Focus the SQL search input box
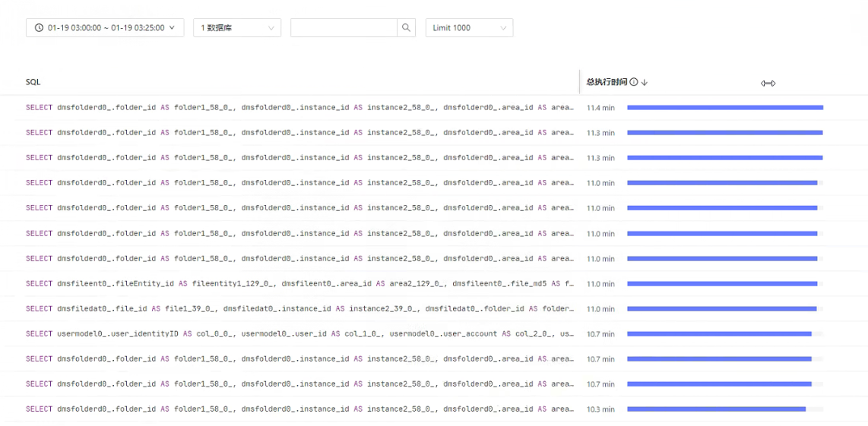Screen dimensions: 868x426 click(x=344, y=27)
